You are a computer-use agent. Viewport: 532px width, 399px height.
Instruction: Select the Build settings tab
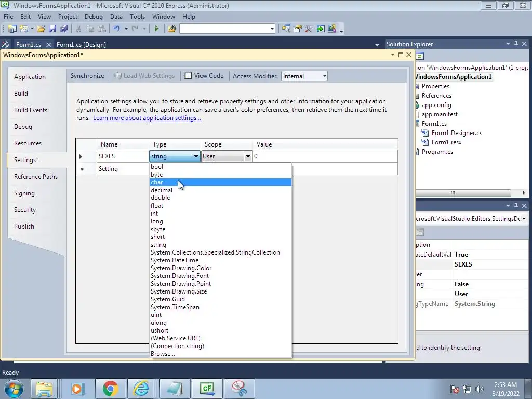click(21, 94)
